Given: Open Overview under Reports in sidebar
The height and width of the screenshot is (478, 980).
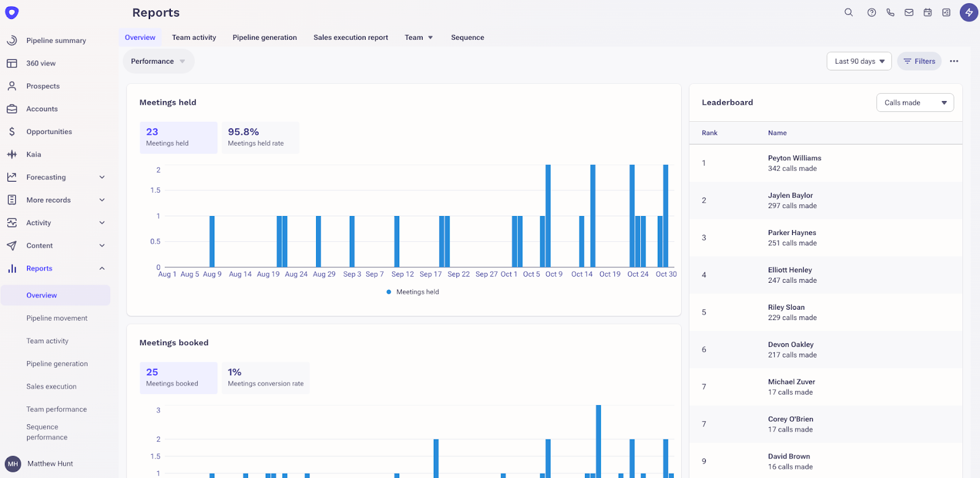Looking at the screenshot, I should click(x=56, y=295).
